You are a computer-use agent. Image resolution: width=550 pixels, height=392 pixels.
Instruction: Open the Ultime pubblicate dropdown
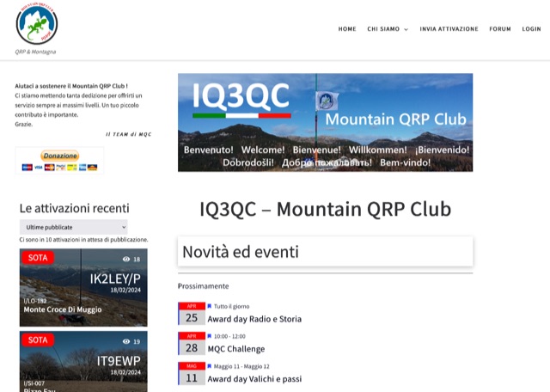[x=73, y=227]
